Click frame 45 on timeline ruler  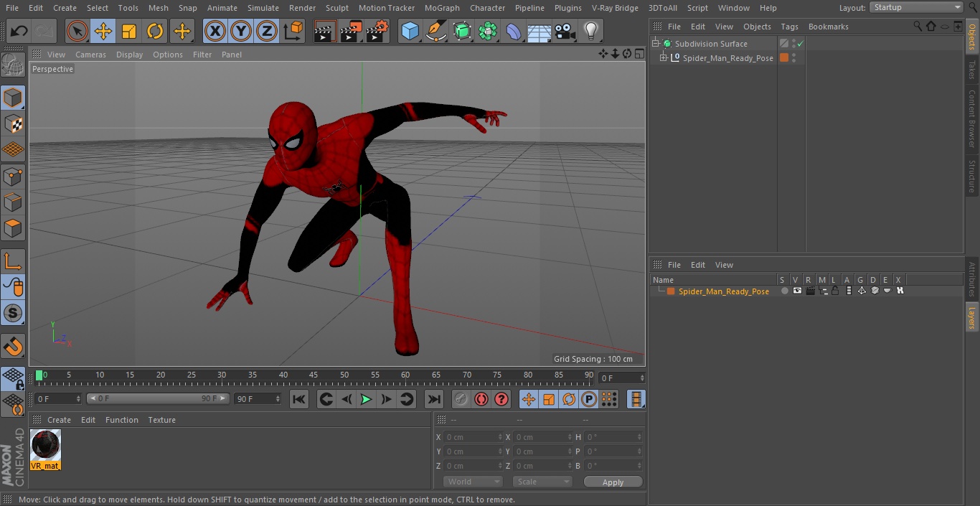pos(314,376)
